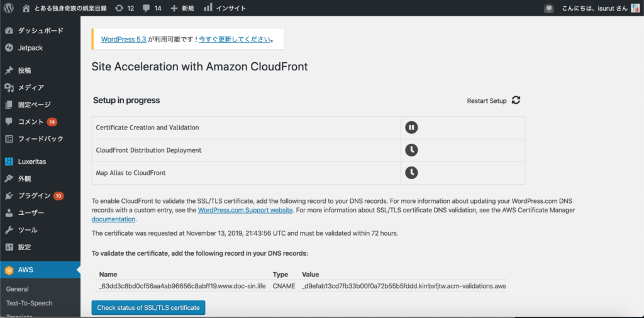Open 投稿 posts menu
The image size is (644, 318).
coord(40,70)
